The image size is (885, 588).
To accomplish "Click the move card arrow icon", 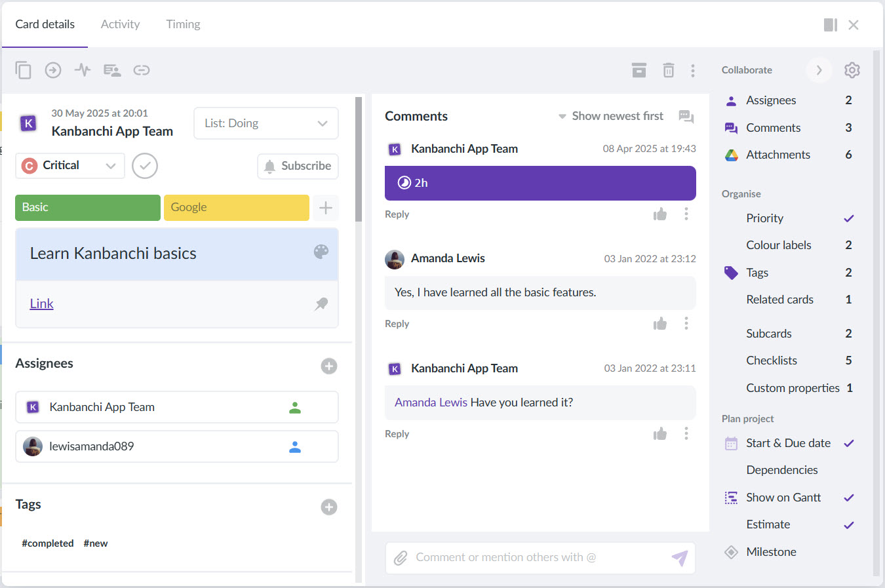I will pyautogui.click(x=53, y=70).
